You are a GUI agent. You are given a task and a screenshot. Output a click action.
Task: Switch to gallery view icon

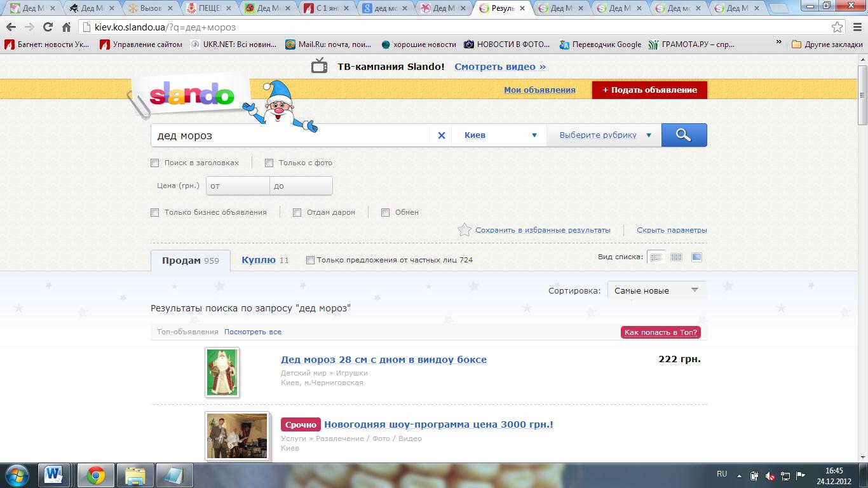pyautogui.click(x=696, y=257)
